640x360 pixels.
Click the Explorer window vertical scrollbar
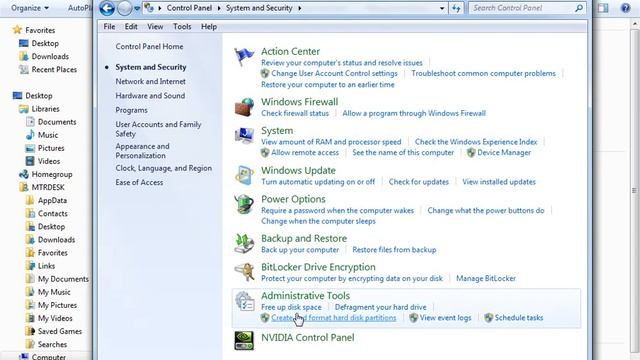click(635, 190)
